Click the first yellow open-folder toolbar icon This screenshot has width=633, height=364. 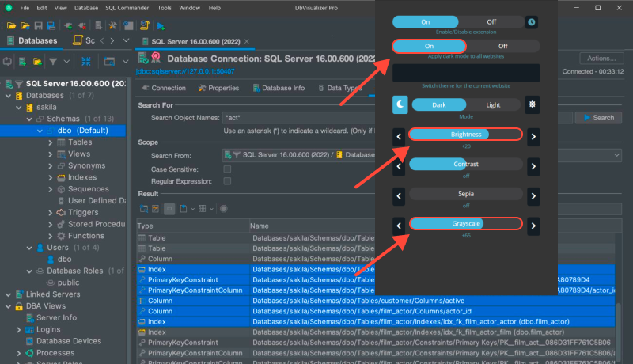click(11, 26)
